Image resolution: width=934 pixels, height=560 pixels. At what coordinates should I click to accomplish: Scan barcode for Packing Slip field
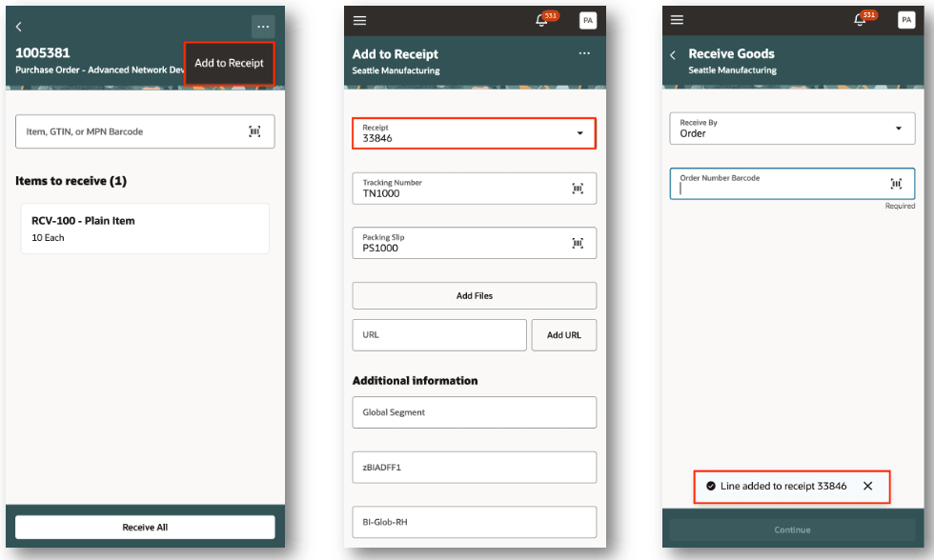[x=578, y=243]
